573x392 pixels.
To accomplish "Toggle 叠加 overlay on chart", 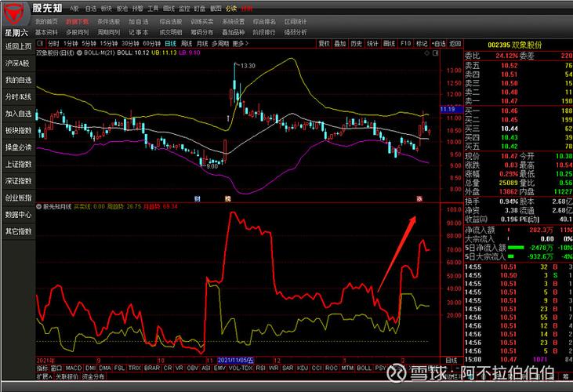I will [x=340, y=44].
